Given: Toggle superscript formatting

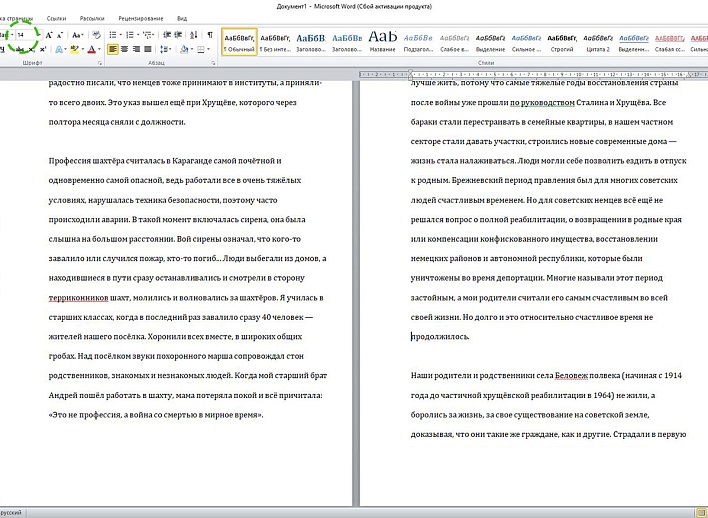Looking at the screenshot, I should pyautogui.click(x=43, y=49).
